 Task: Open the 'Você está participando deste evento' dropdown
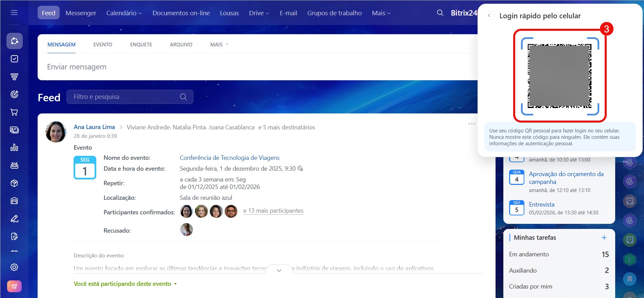click(x=125, y=284)
